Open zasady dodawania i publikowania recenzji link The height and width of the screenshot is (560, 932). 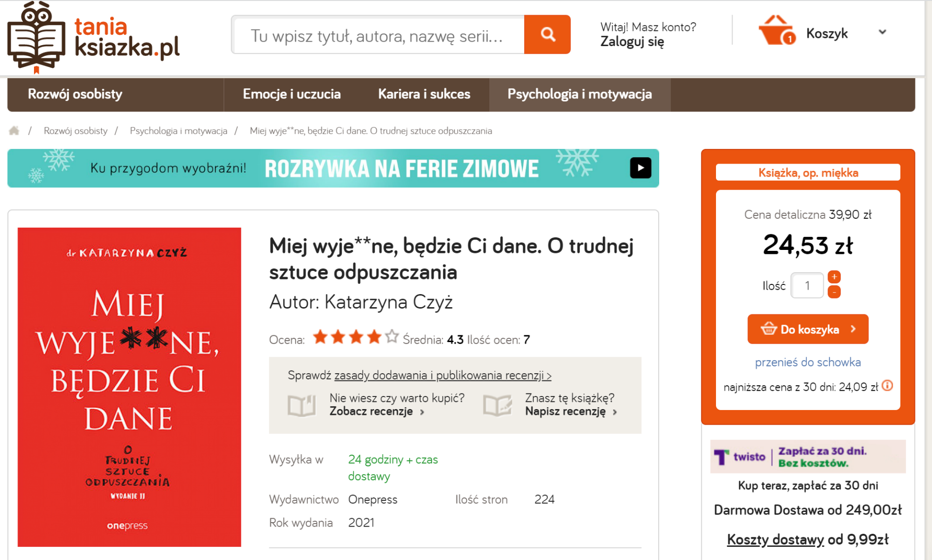(x=443, y=376)
